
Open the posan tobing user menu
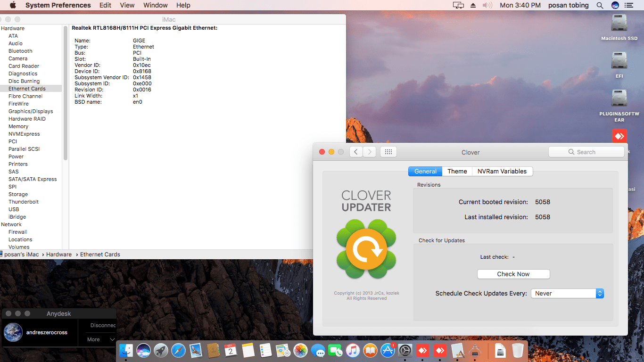[569, 5]
